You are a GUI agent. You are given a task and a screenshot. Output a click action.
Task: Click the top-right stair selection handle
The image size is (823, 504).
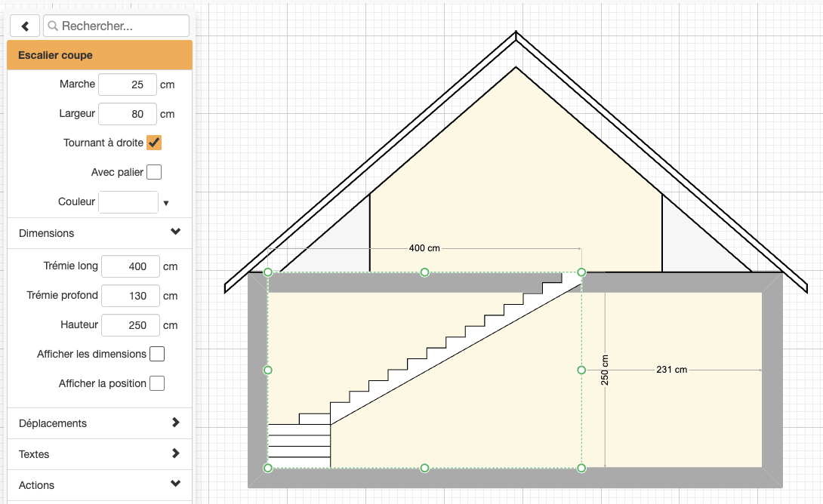click(581, 272)
